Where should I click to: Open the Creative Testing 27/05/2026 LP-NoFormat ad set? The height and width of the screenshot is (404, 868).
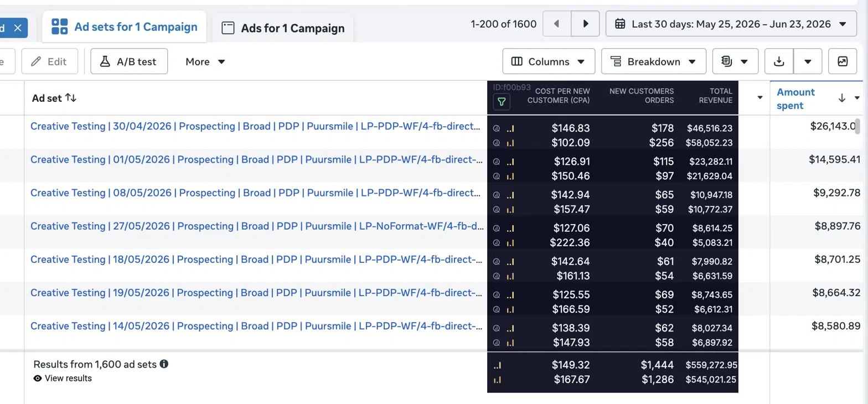(x=257, y=226)
